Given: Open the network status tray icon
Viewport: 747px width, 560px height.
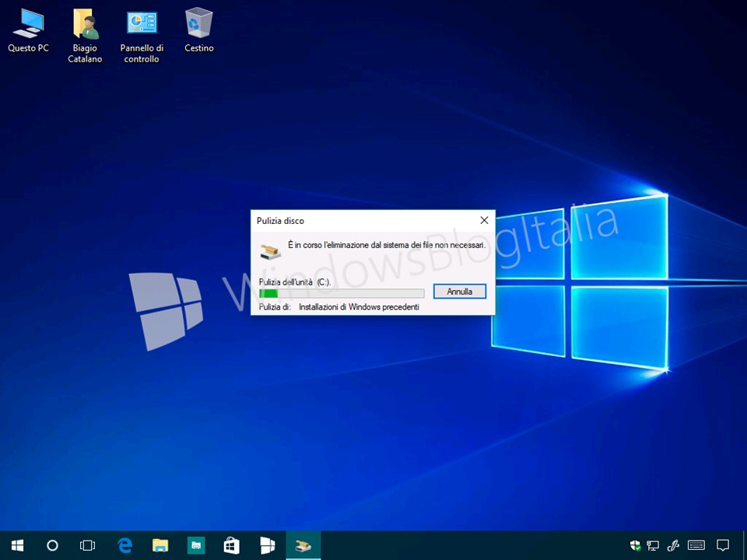Looking at the screenshot, I should 653,545.
